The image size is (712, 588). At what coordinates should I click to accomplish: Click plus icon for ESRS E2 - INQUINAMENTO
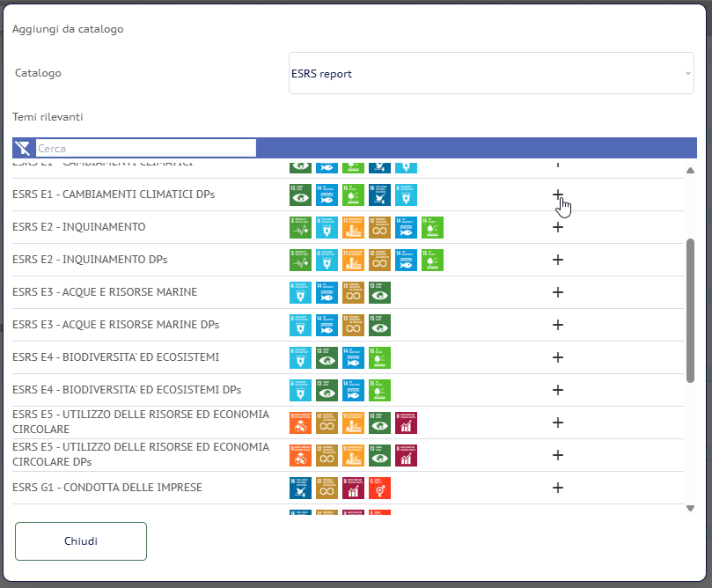pos(557,227)
